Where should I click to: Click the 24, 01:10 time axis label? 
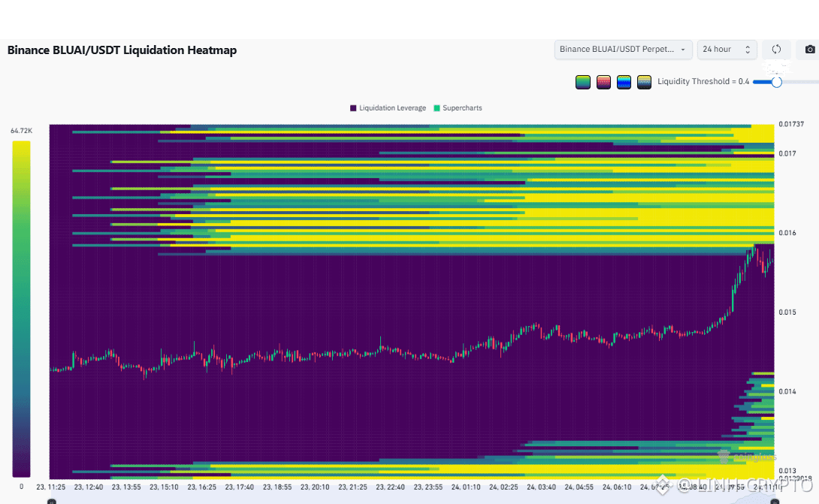click(x=465, y=487)
